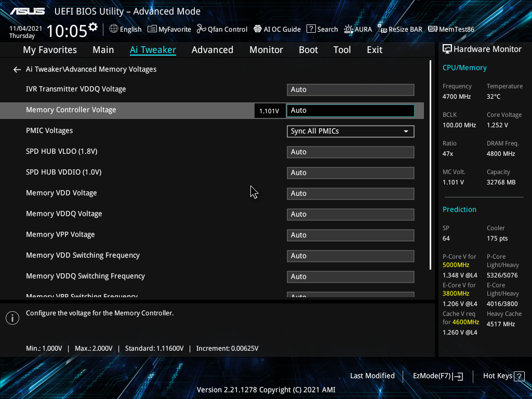Click the Increment: 0.00625V text

[x=228, y=349]
